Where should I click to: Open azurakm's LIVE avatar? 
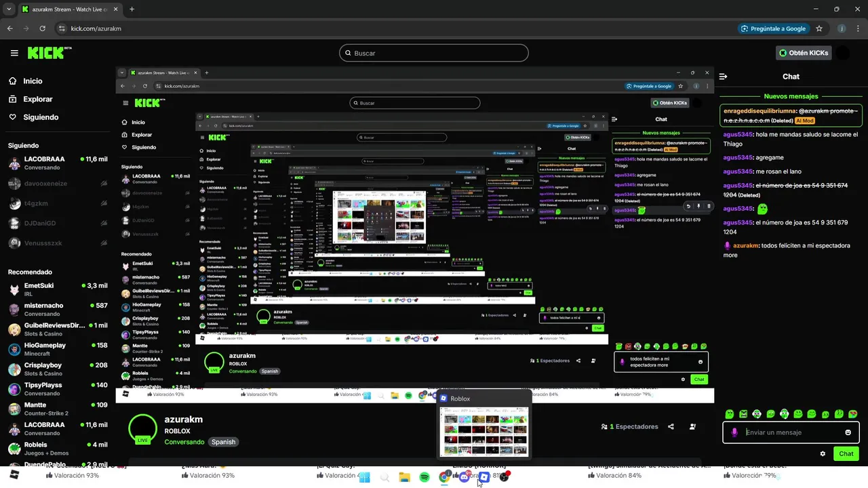pos(142,429)
